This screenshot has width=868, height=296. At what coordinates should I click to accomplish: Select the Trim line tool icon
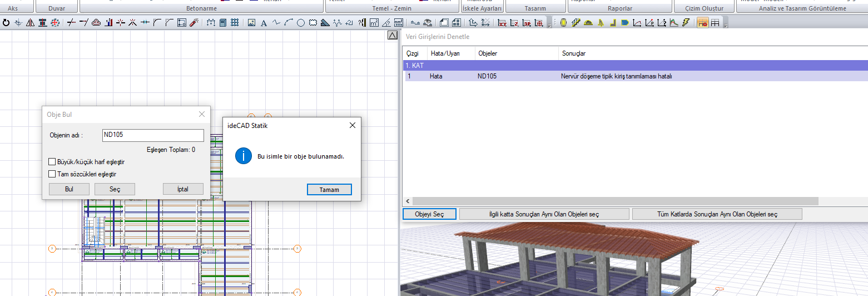[72, 23]
